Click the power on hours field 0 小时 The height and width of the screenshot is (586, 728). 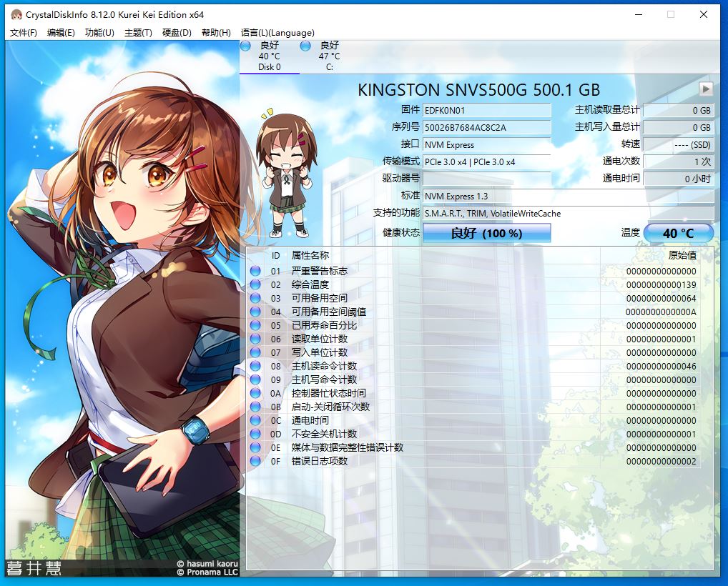click(x=679, y=179)
